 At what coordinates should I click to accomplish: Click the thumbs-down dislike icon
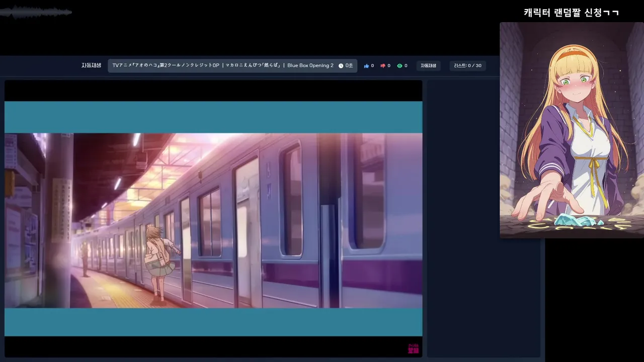pyautogui.click(x=383, y=66)
